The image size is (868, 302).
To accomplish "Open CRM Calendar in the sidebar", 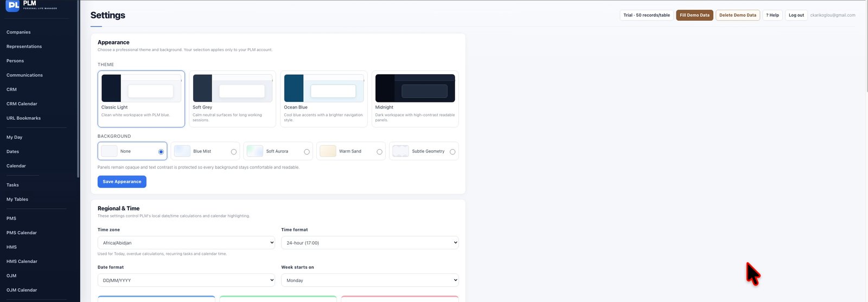I will point(22,104).
